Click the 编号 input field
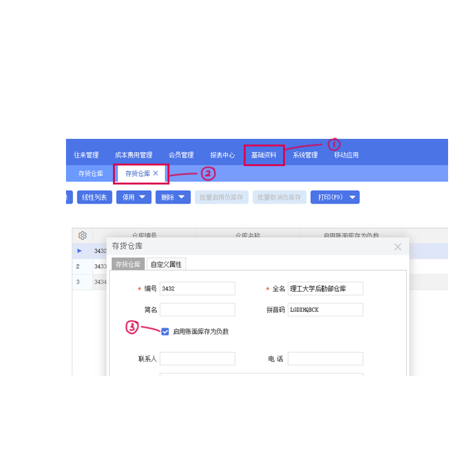The image size is (476, 466). 197,288
